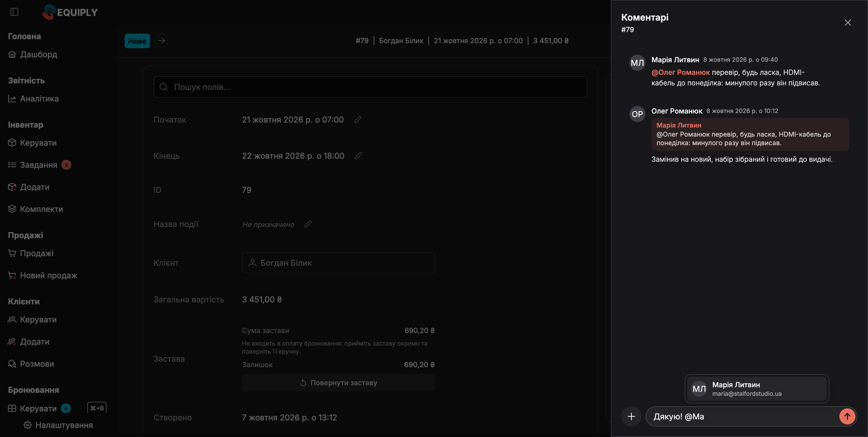Open Завдання in sidebar
The image size is (868, 437).
[39, 165]
